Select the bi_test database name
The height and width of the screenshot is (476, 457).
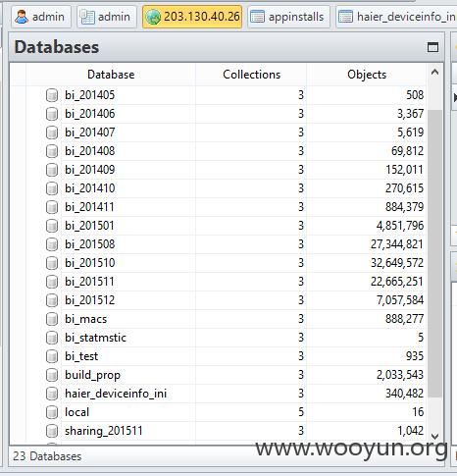tap(81, 356)
